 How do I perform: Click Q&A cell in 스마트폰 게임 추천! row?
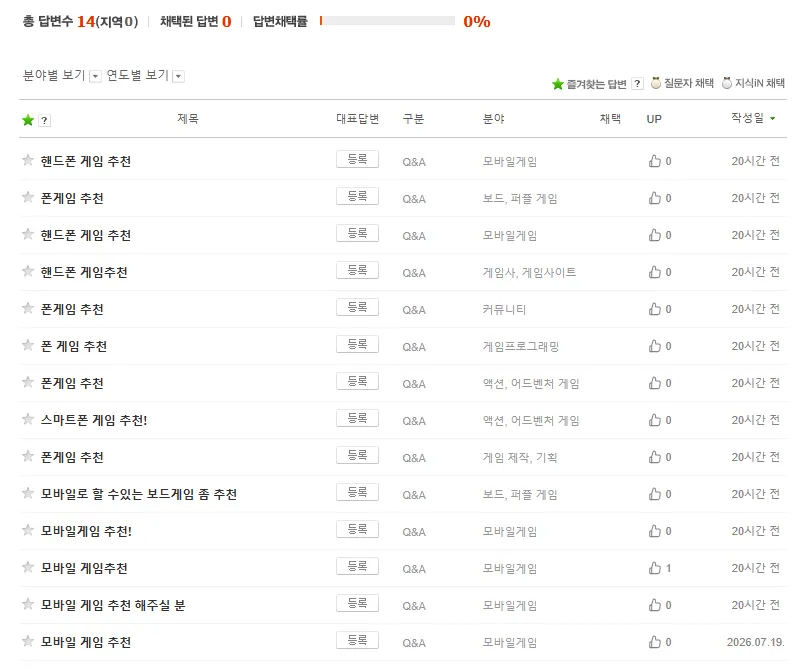(414, 421)
